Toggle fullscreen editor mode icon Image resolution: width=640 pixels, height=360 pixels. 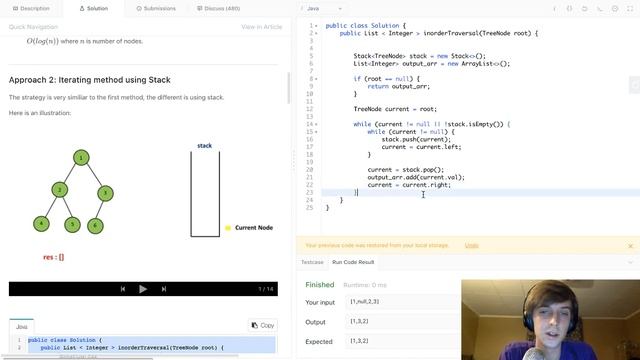point(630,9)
